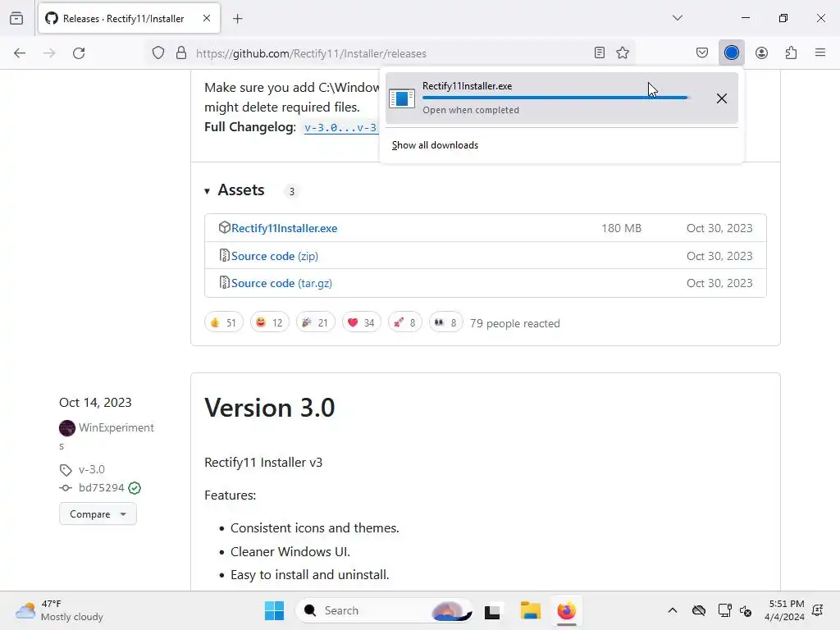Click the 79 people reacted text
Viewport: 840px width, 630px height.
515,323
